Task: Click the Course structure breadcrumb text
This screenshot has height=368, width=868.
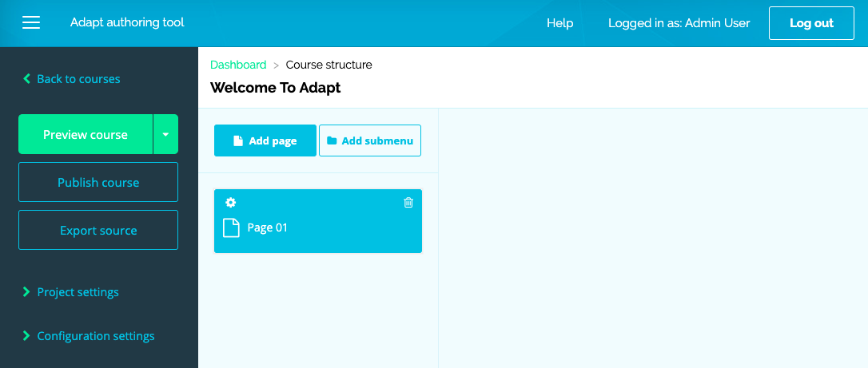Action: [328, 65]
